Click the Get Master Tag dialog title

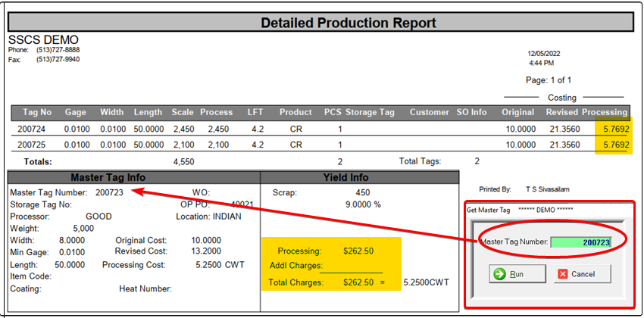[x=489, y=210]
